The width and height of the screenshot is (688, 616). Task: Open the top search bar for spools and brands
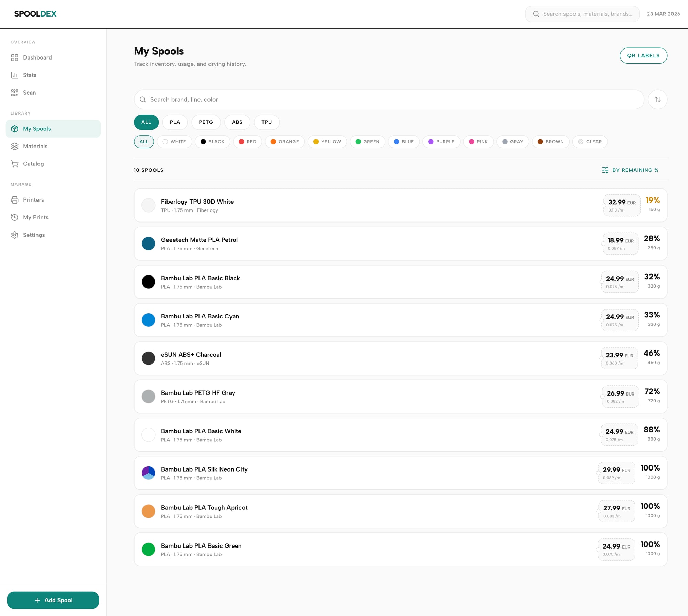(582, 14)
